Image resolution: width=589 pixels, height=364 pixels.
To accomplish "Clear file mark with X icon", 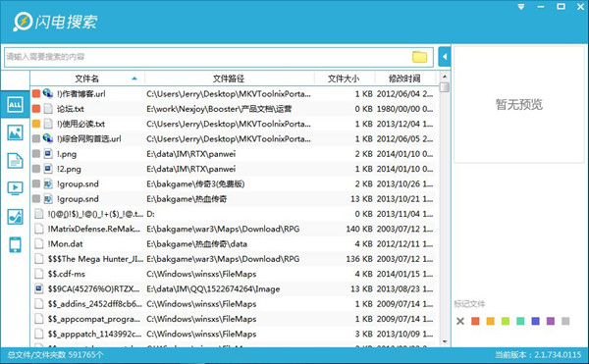I will [460, 321].
